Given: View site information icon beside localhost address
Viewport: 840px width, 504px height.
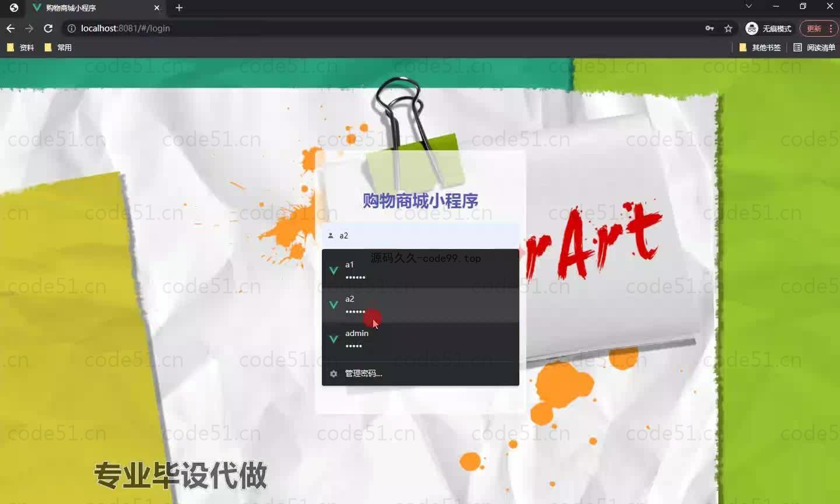Looking at the screenshot, I should [x=71, y=28].
